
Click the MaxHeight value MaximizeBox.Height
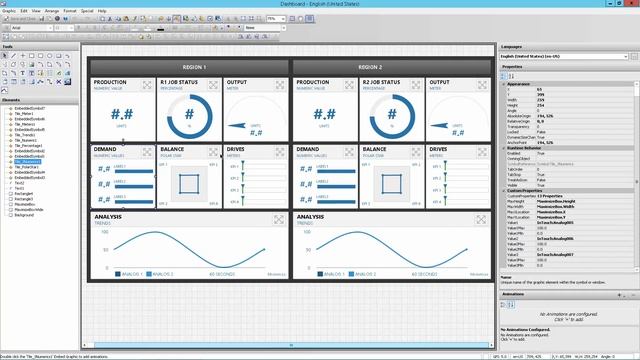(556, 201)
